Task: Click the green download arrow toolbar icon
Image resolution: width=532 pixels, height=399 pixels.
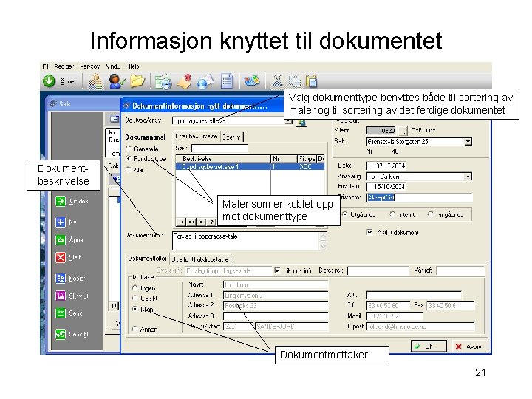Action: pos(49,81)
